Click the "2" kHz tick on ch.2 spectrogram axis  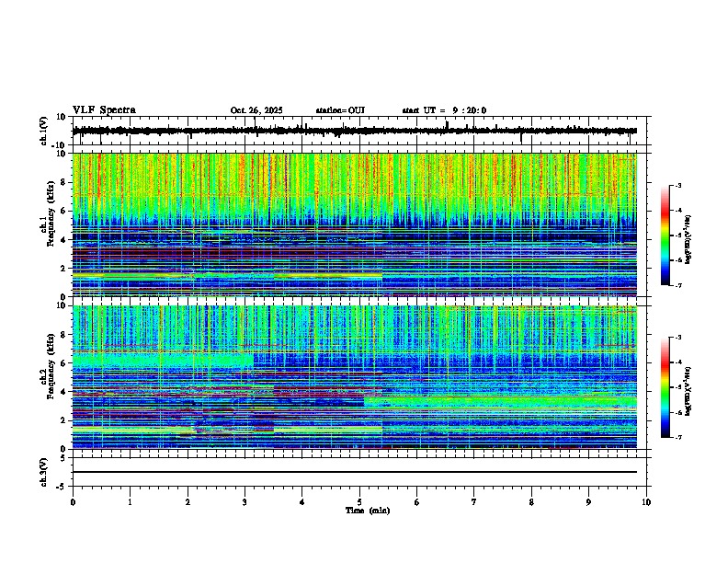pyautogui.click(x=64, y=420)
